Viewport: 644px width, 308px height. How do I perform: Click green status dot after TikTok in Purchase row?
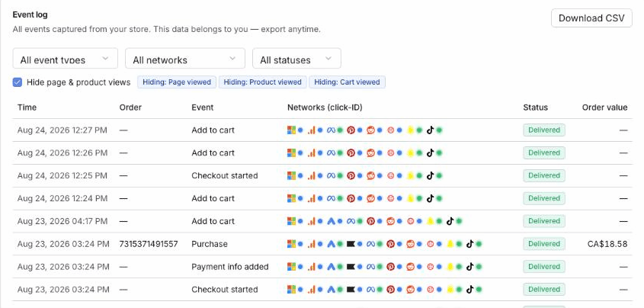(479, 244)
